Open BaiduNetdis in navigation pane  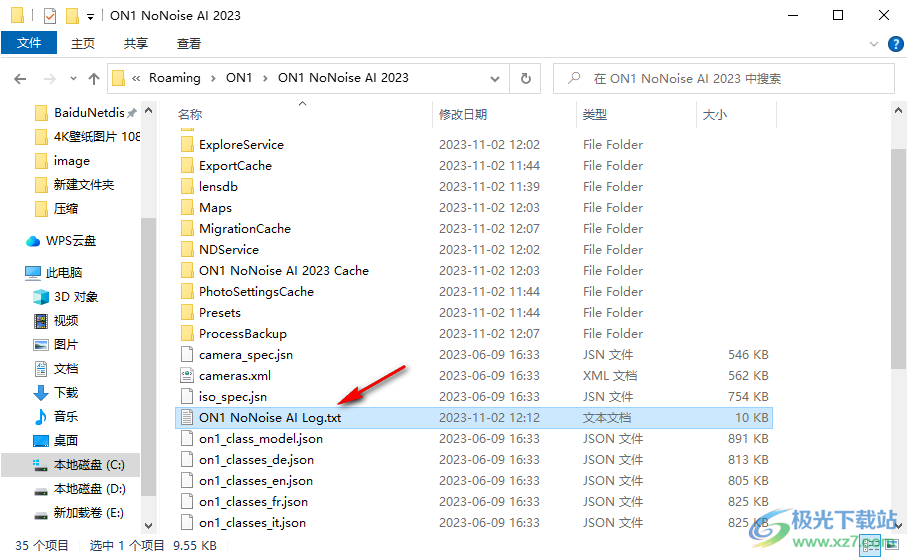tap(89, 112)
